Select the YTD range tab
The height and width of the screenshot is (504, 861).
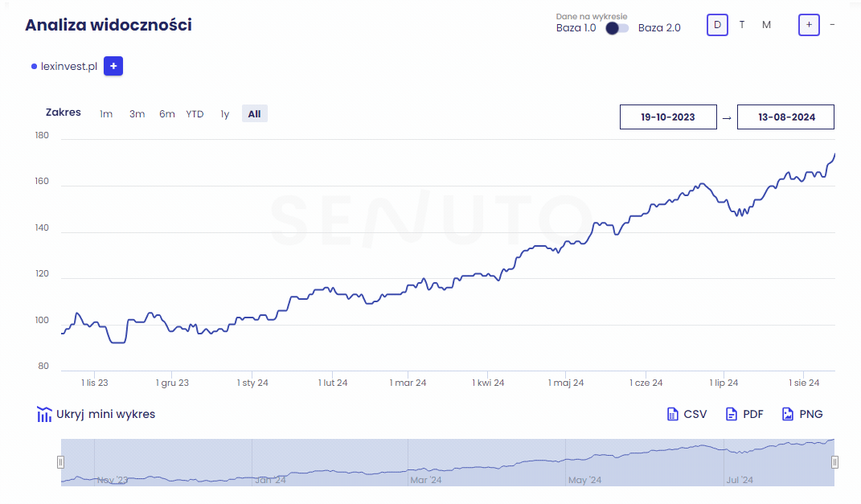195,114
